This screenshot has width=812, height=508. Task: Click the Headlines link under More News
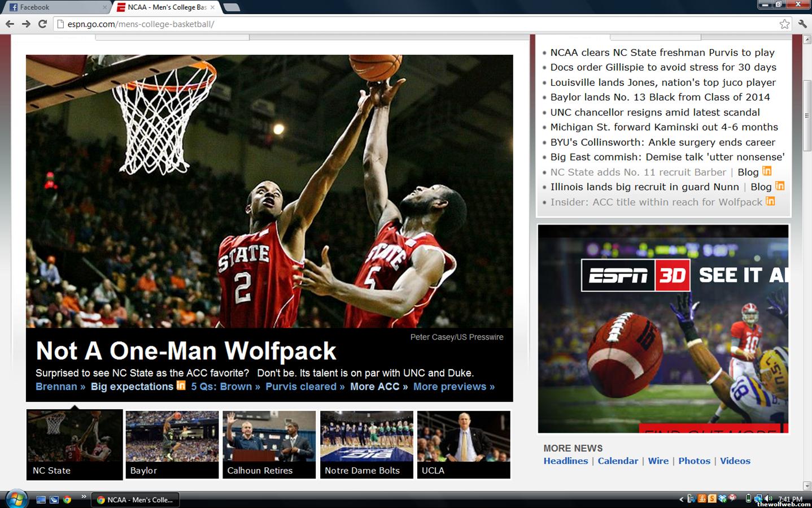pyautogui.click(x=565, y=461)
